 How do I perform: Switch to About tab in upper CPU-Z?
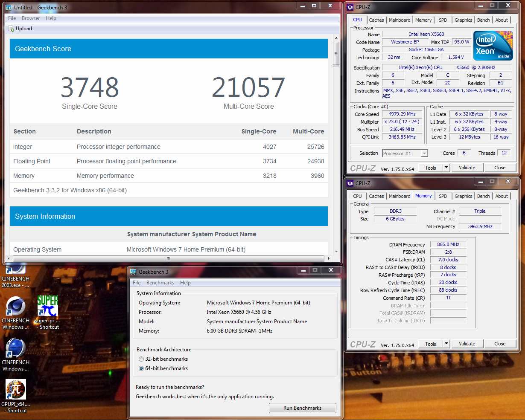coord(502,20)
